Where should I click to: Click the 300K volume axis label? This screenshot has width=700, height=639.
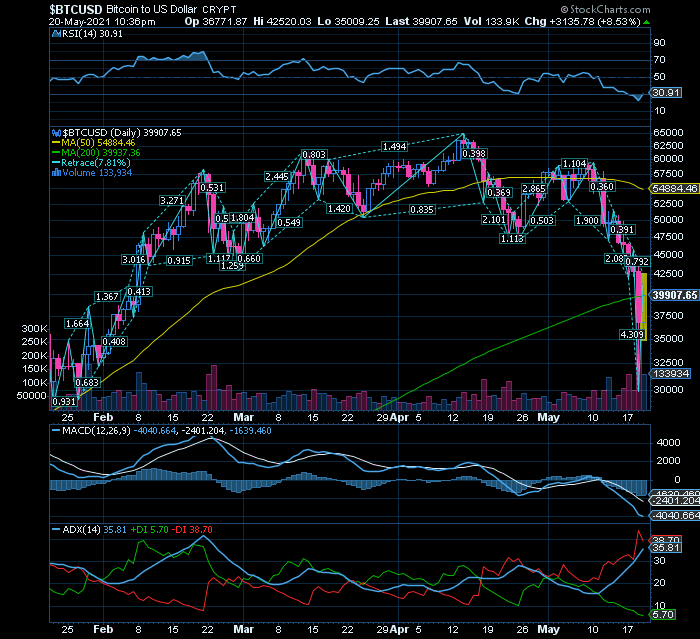(34, 329)
